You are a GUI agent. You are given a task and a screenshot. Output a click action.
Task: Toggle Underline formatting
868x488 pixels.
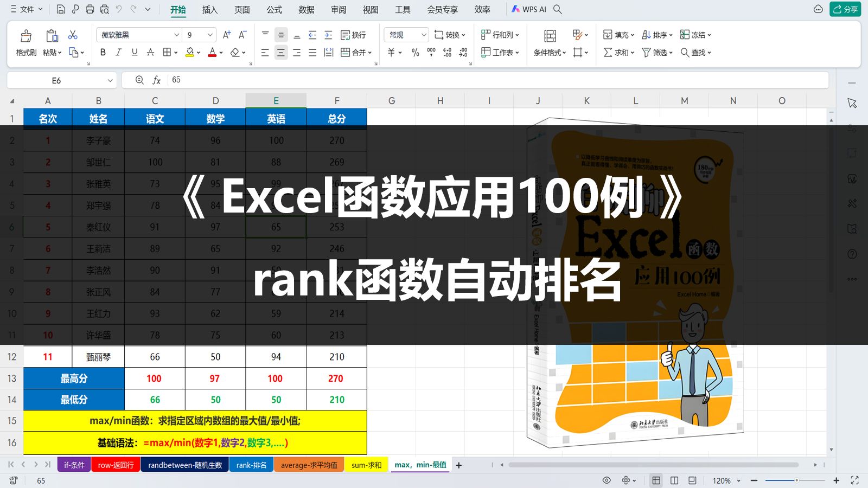coord(135,53)
